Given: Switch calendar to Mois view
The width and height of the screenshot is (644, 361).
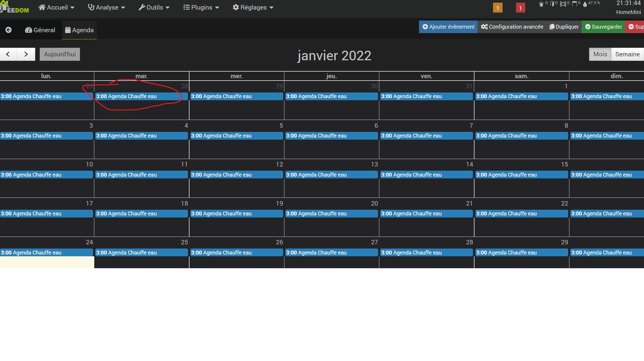Looking at the screenshot, I should 600,54.
